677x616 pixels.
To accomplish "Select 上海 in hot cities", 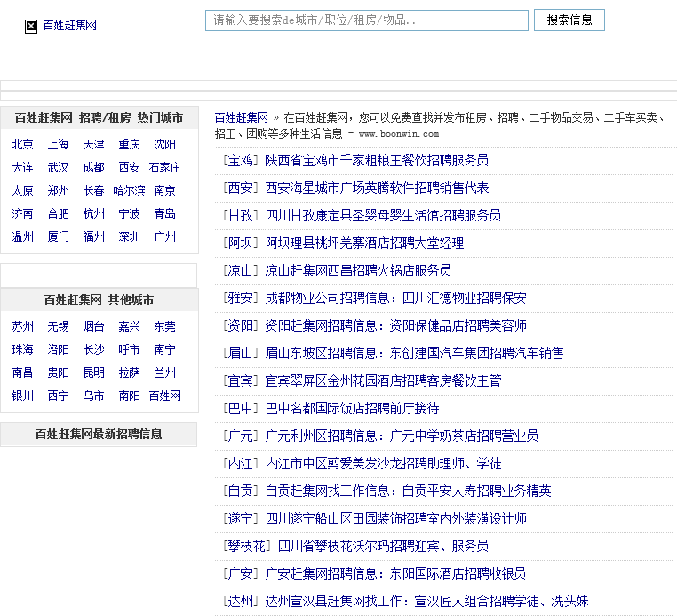I will pos(58,144).
